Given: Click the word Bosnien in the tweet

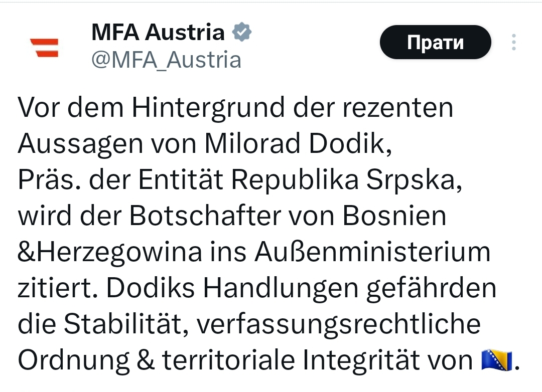Looking at the screenshot, I should (x=394, y=216).
